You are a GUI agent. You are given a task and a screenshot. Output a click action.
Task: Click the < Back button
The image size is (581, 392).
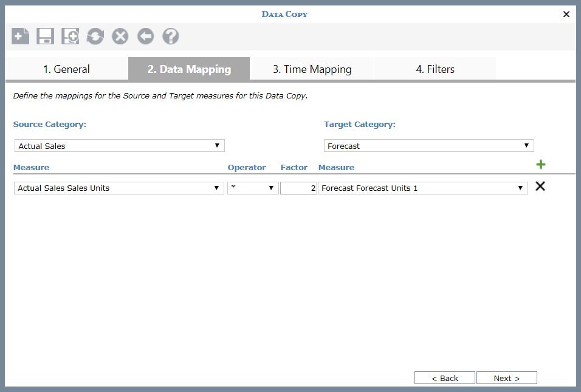[445, 378]
